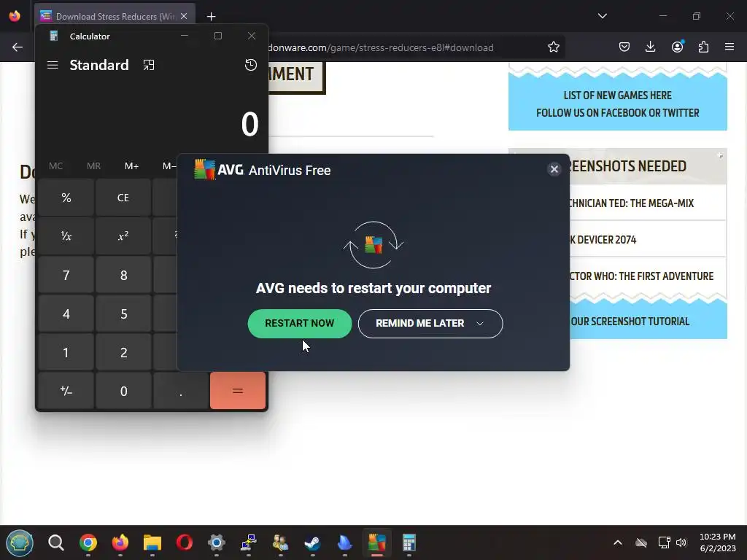The width and height of the screenshot is (747, 560).
Task: Click the x squared key
Action: [x=123, y=236]
